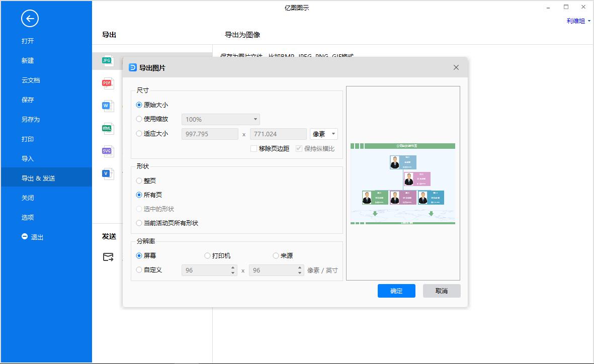Image resolution: width=594 pixels, height=364 pixels.
Task: Click the 取消 button to dismiss dialog
Action: coord(441,291)
